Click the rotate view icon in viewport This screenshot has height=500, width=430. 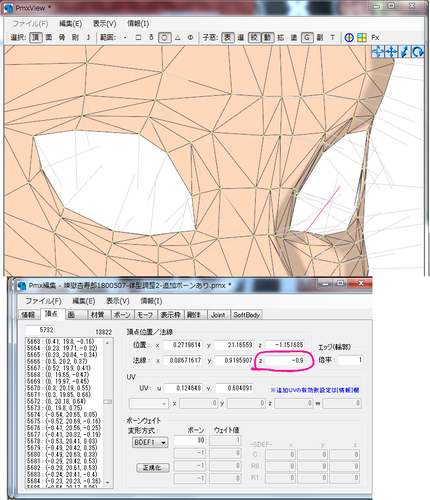[x=417, y=52]
